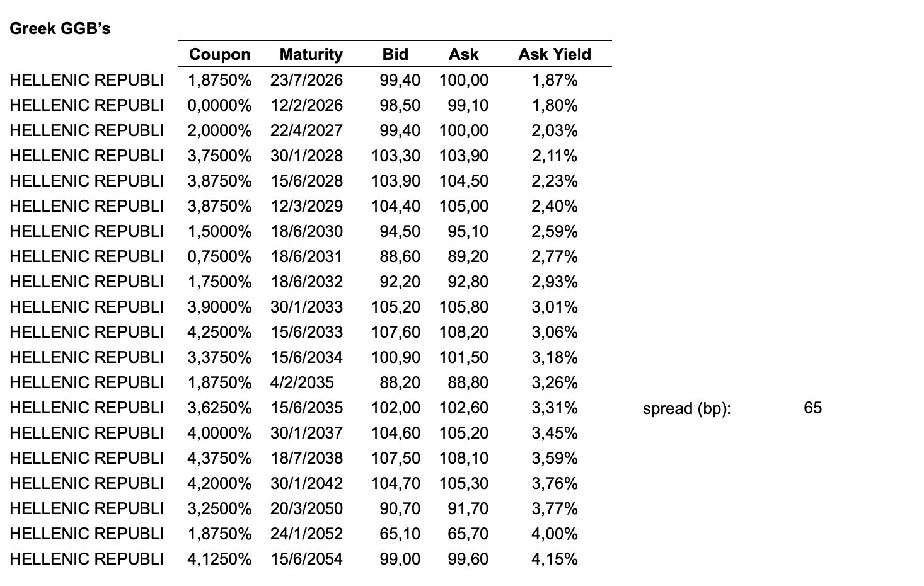The image size is (924, 586).
Task: Select the spread (bp) label cell
Action: (686, 408)
